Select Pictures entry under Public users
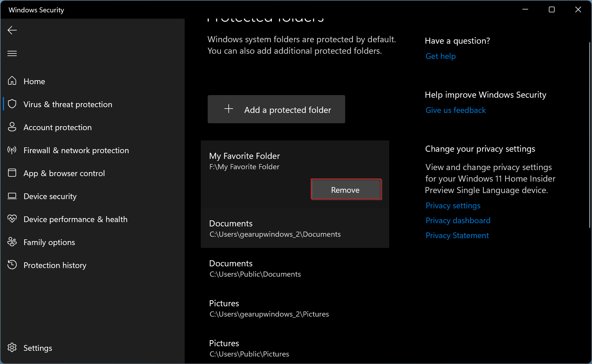The image size is (592, 364). (295, 348)
